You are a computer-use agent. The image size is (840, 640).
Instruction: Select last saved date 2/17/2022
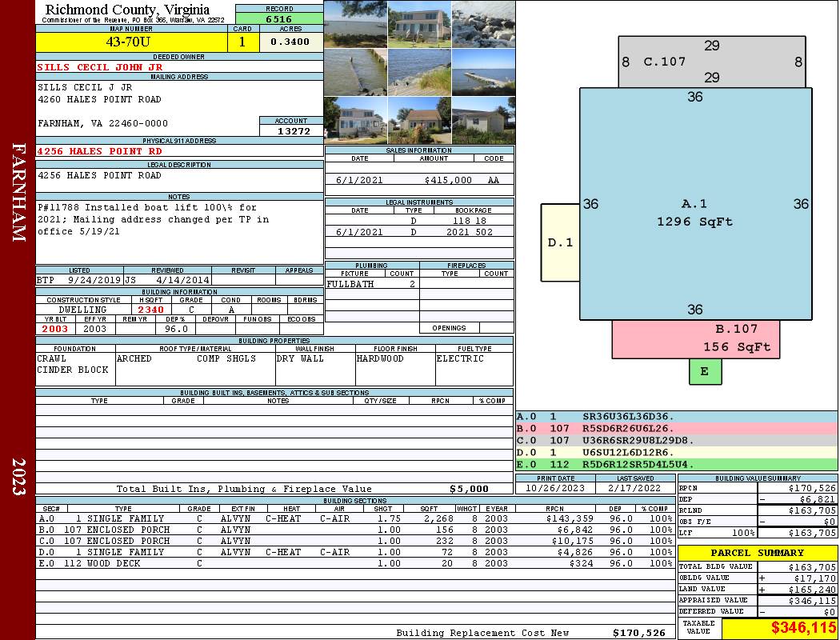click(635, 489)
